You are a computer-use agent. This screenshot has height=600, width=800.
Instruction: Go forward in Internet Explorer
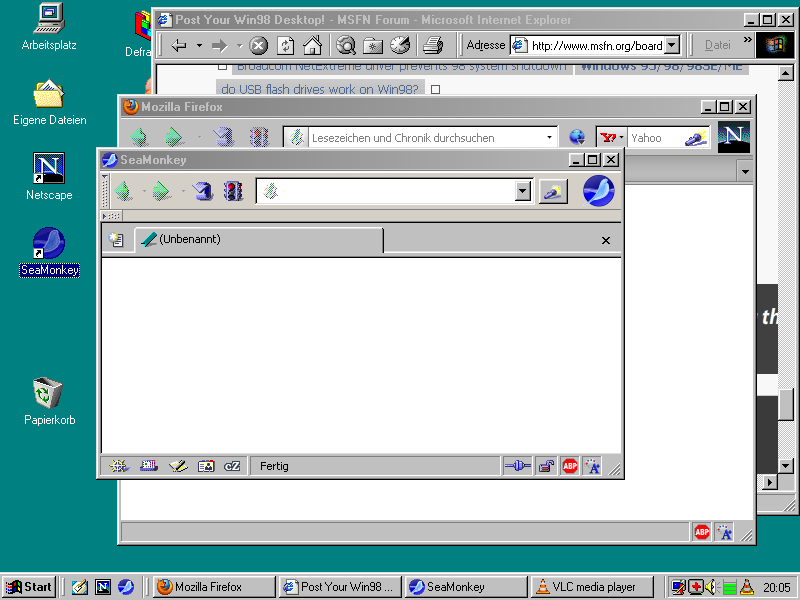(220, 45)
